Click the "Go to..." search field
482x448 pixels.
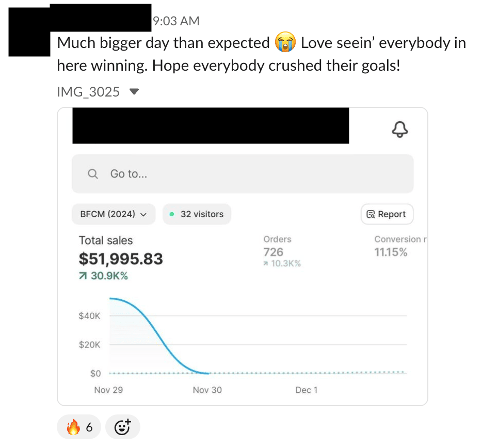coord(243,174)
